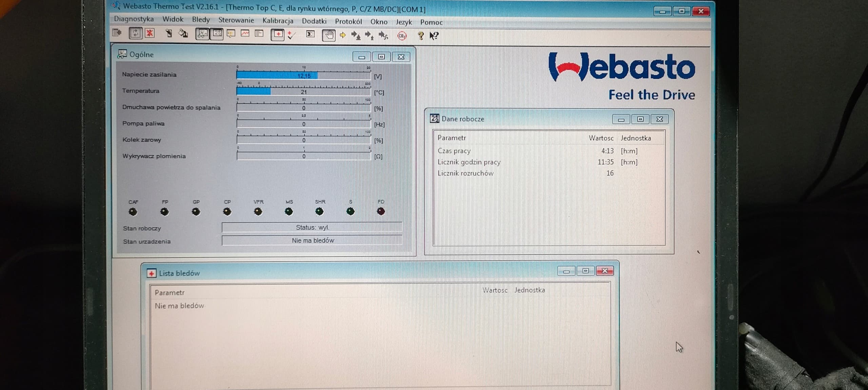
Task: Click the FD status indicator lamp
Action: [x=381, y=211]
